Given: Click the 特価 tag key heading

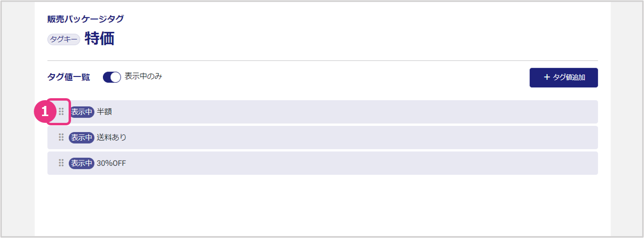Looking at the screenshot, I should (100, 39).
